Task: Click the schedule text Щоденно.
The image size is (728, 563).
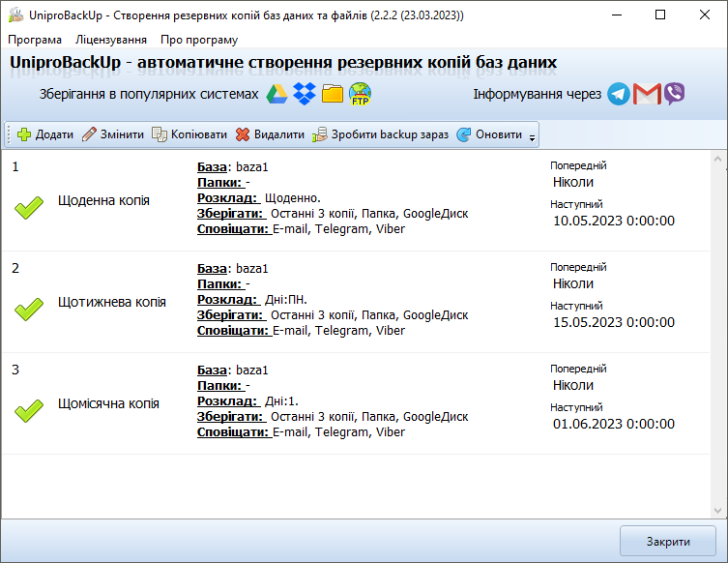Action: [293, 198]
